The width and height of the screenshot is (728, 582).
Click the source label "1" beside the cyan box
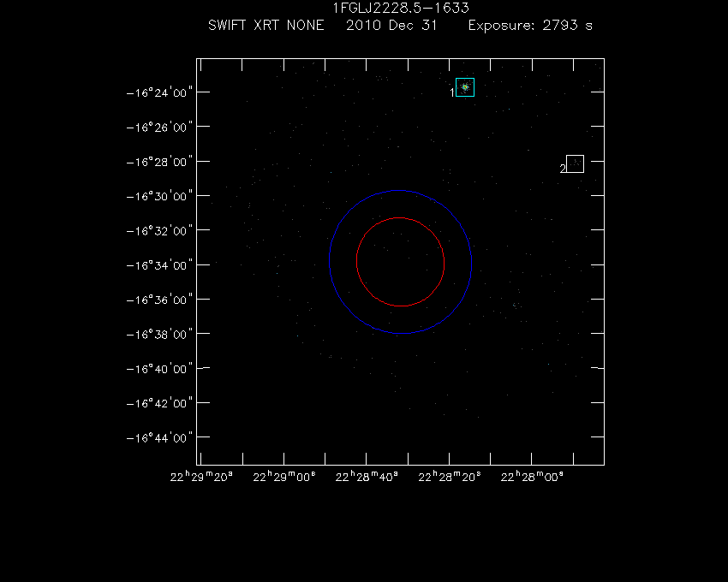click(x=452, y=92)
